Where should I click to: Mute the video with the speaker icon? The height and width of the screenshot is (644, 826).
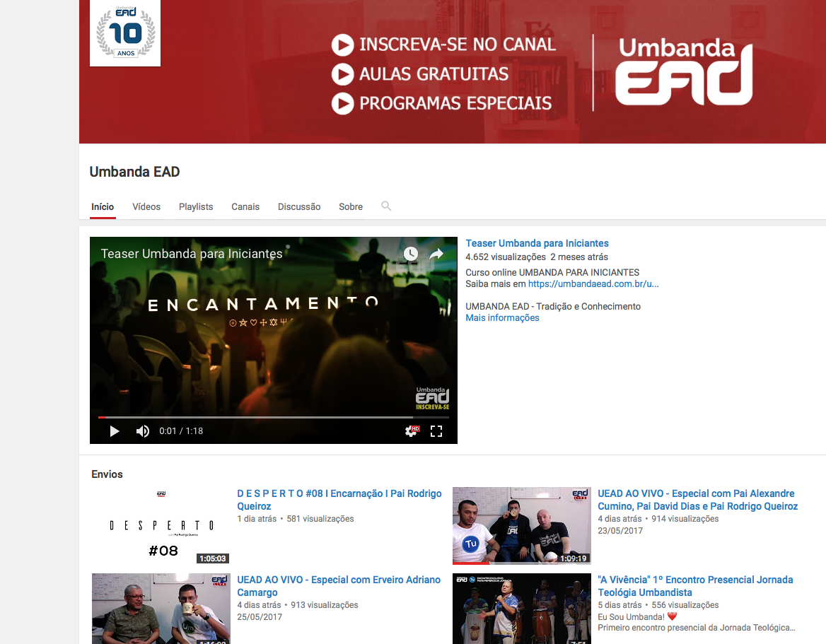point(142,431)
